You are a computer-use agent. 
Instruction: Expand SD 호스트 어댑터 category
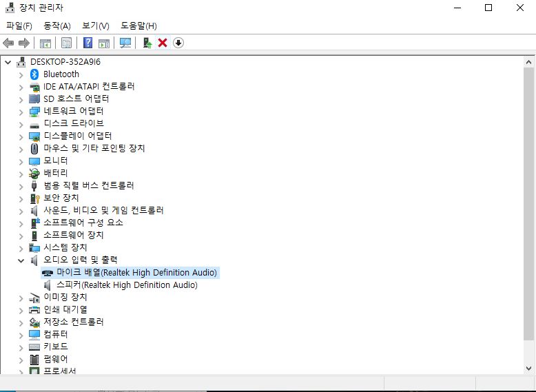[21, 99]
